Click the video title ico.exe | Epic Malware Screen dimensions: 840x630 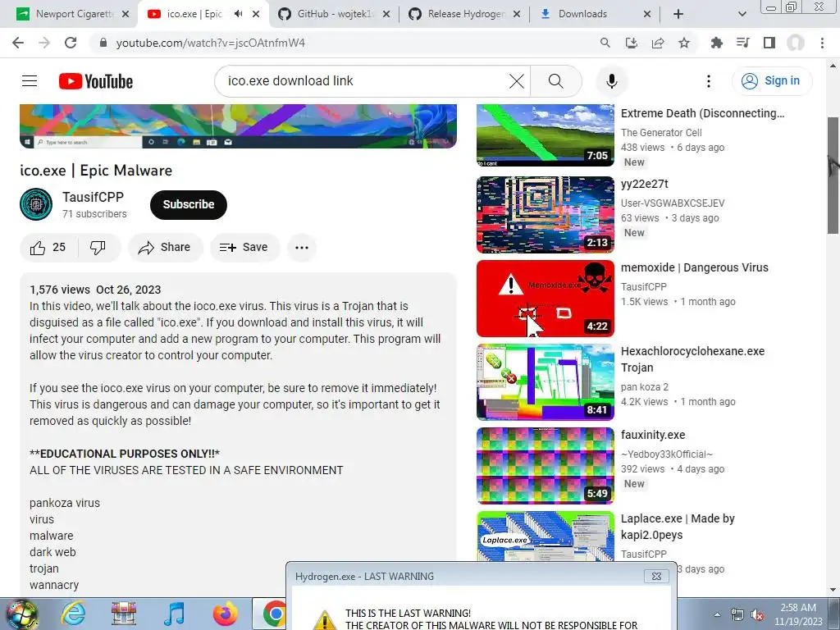coord(96,171)
